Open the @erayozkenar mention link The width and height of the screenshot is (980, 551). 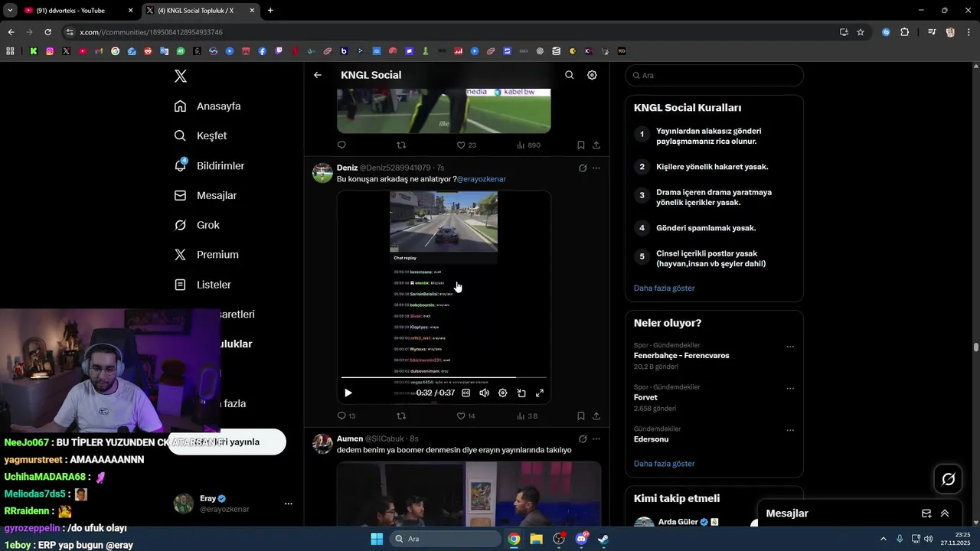(x=482, y=179)
